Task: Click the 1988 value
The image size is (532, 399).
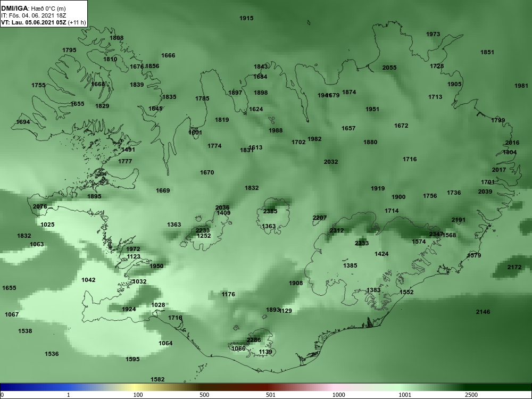Action: (x=276, y=131)
